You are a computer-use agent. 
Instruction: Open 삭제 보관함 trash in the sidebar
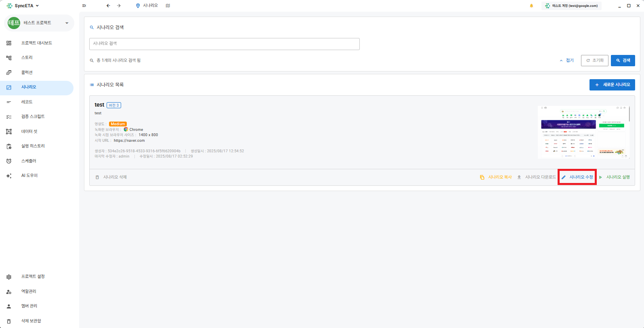click(31, 321)
